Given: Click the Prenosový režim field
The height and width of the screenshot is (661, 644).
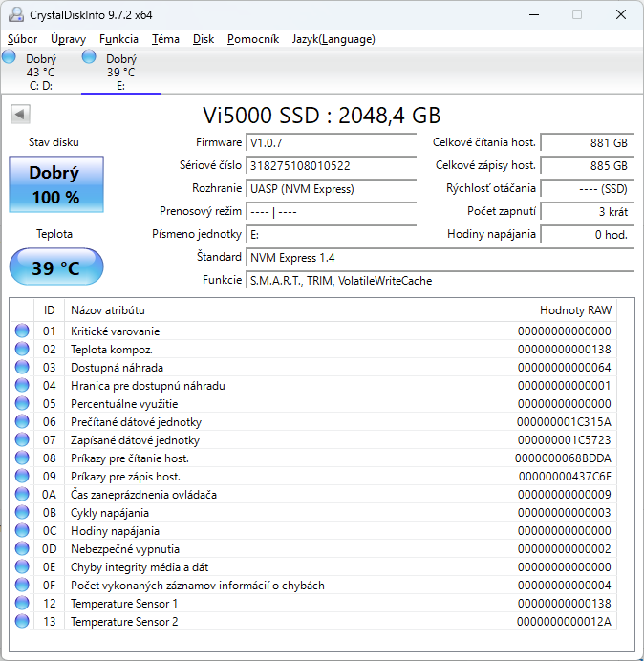Looking at the screenshot, I should point(331,212).
